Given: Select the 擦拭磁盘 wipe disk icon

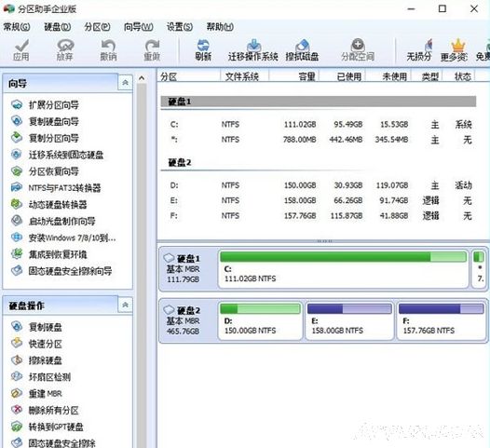Looking at the screenshot, I should click(302, 50).
